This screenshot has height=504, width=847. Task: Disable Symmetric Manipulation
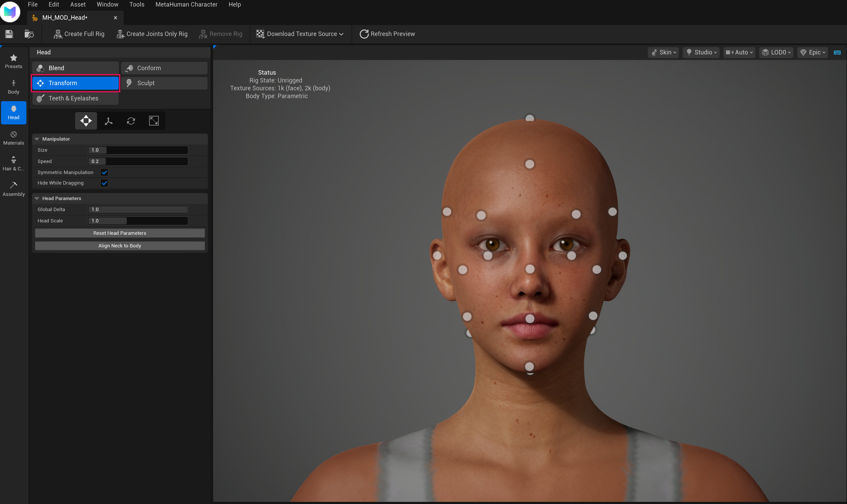pyautogui.click(x=104, y=172)
